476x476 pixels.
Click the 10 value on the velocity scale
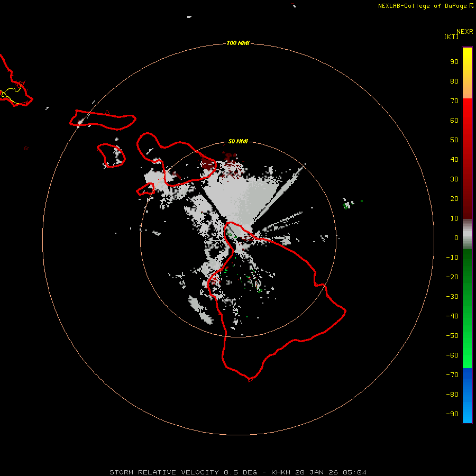click(454, 218)
